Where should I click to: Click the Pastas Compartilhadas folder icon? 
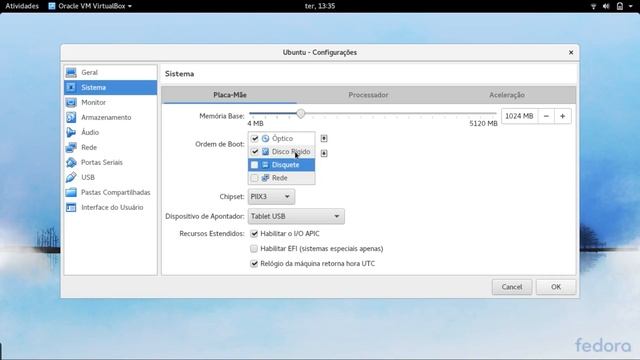pos(71,192)
